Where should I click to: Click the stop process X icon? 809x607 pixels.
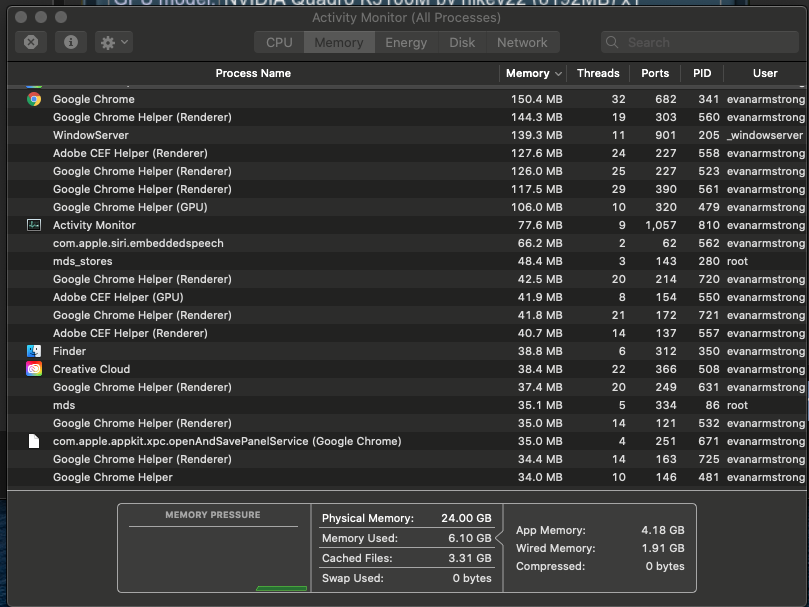(x=31, y=42)
